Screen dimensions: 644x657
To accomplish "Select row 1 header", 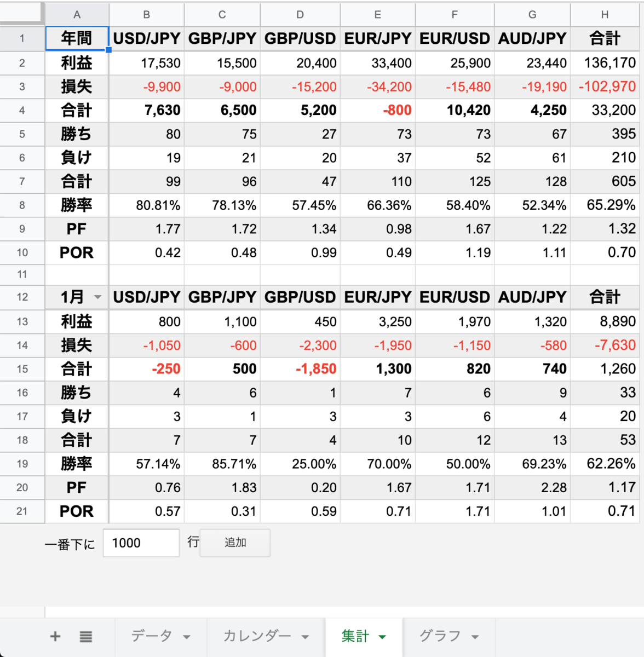I will click(x=22, y=38).
